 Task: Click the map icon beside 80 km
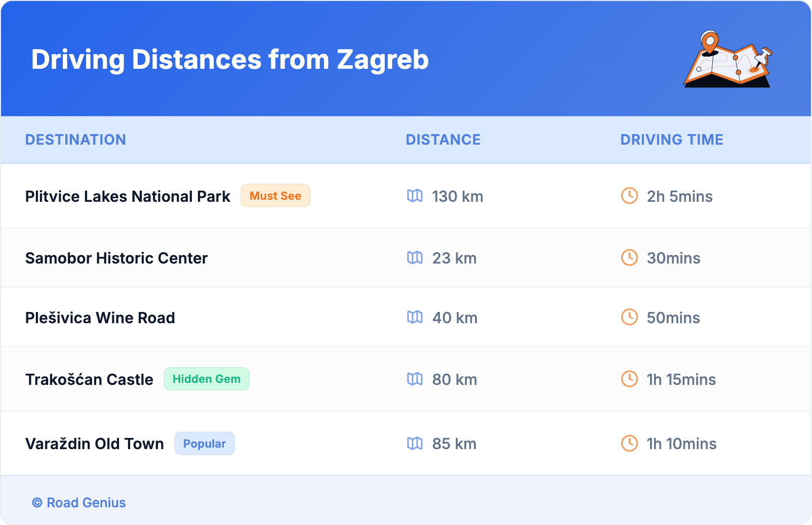coord(415,379)
